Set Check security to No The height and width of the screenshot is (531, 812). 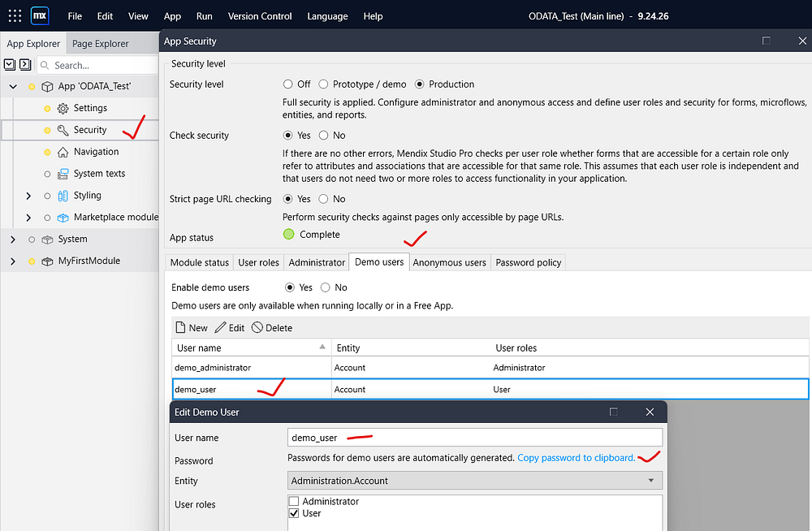[323, 136]
